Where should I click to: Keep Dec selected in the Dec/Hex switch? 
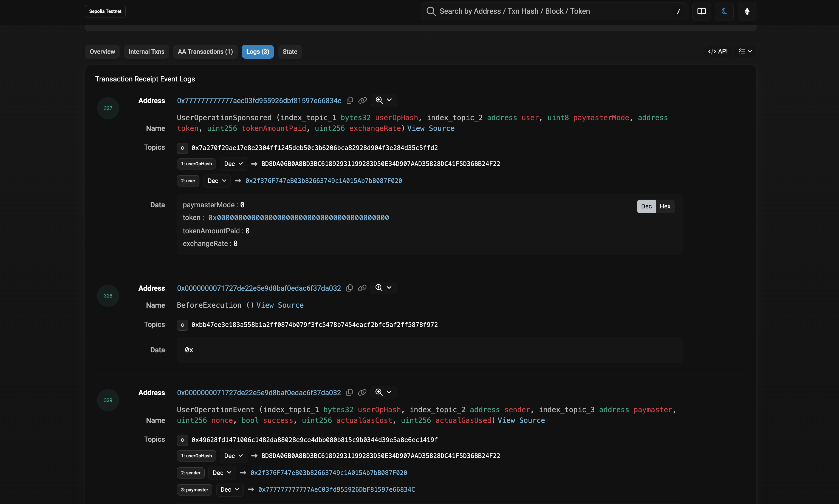tap(646, 206)
